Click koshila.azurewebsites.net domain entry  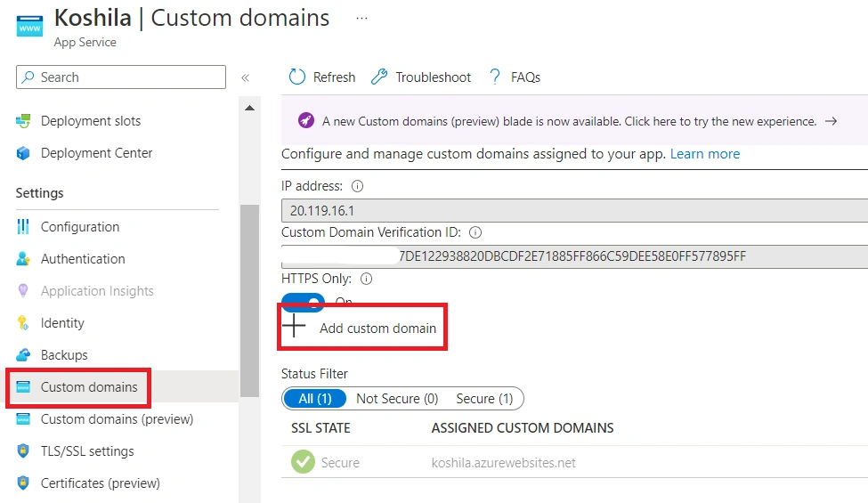[503, 463]
